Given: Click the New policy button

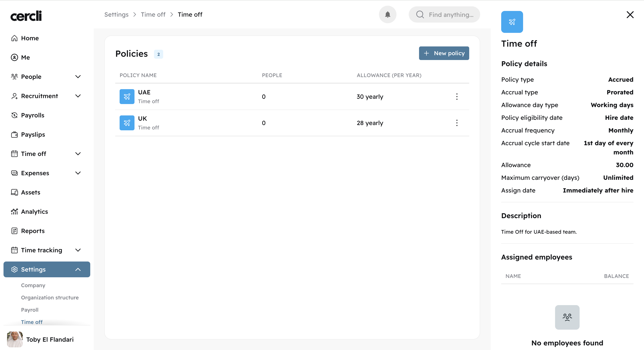Looking at the screenshot, I should pos(444,53).
